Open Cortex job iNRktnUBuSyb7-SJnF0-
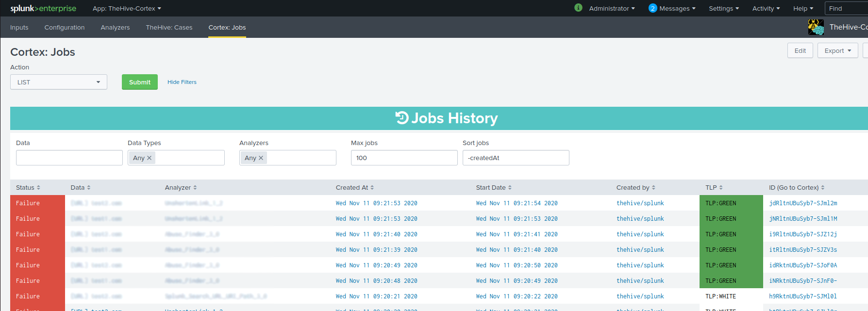868x311 pixels. 803,280
